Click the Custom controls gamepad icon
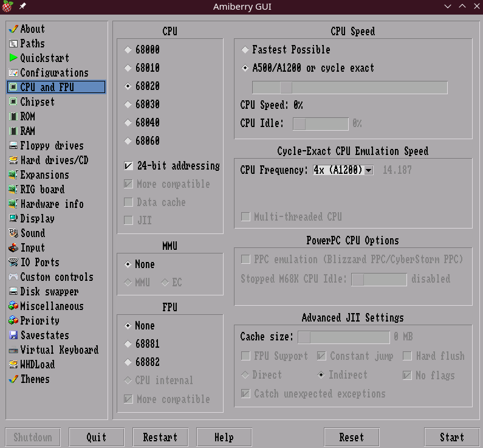 (13, 277)
